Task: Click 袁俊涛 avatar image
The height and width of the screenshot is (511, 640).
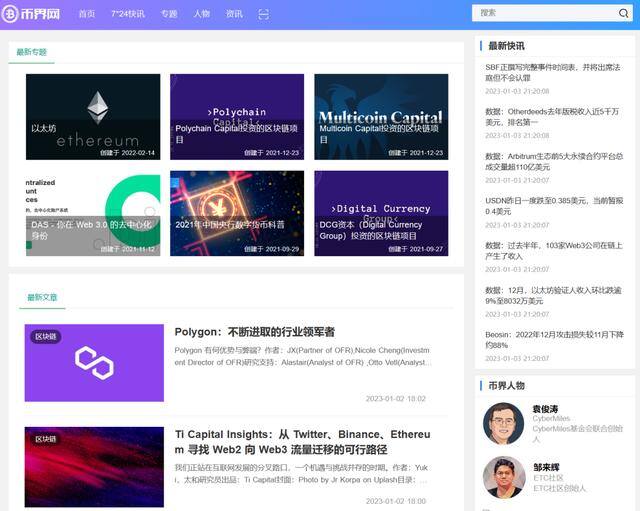Action: click(503, 423)
